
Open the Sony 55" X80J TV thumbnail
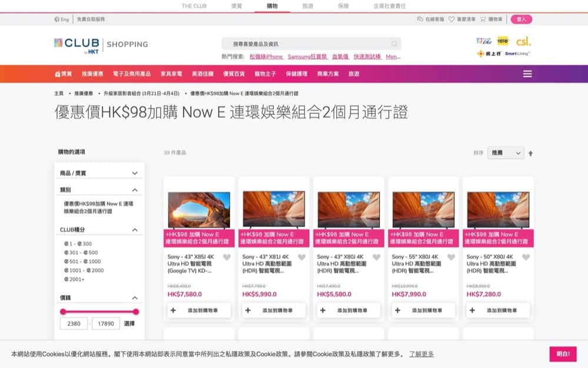(423, 210)
